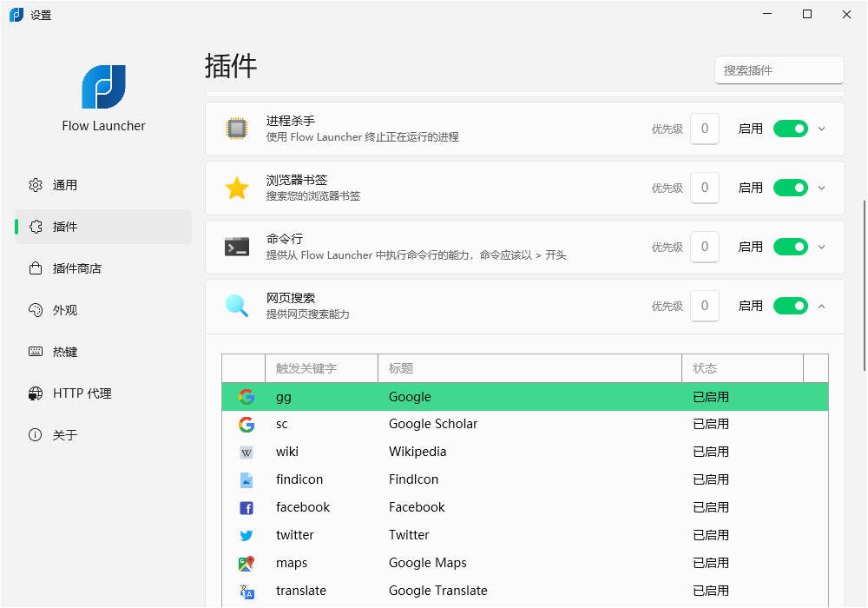Select the Google Scholar search row

click(434, 424)
